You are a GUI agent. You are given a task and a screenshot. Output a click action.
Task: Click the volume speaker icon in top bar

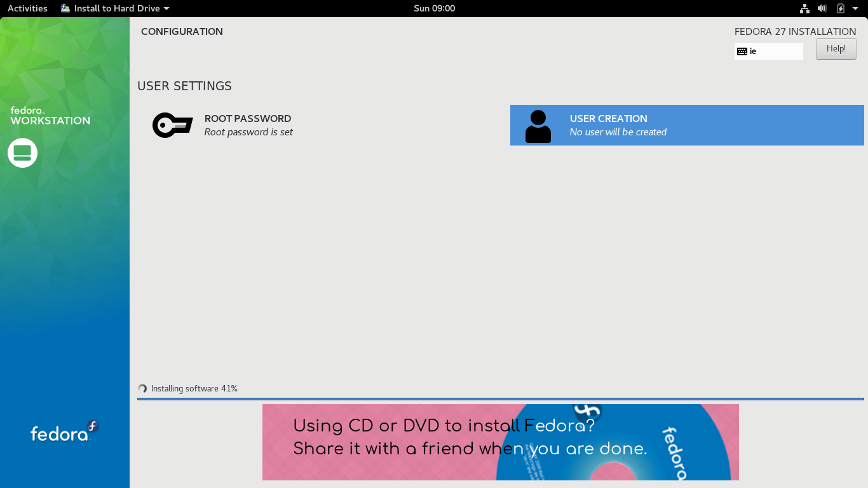point(822,8)
